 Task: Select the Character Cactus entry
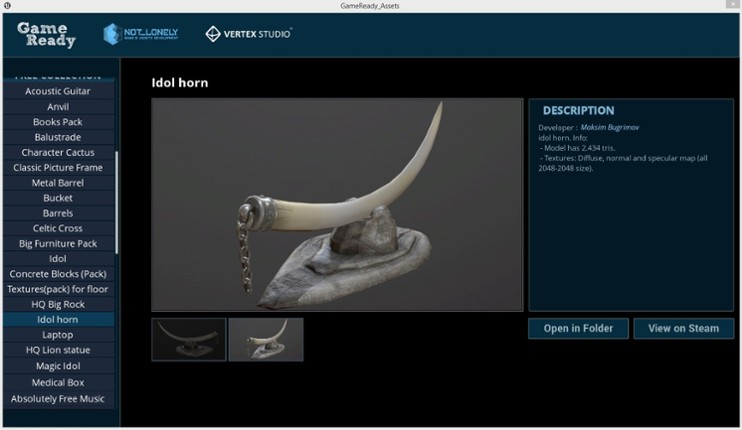[57, 152]
